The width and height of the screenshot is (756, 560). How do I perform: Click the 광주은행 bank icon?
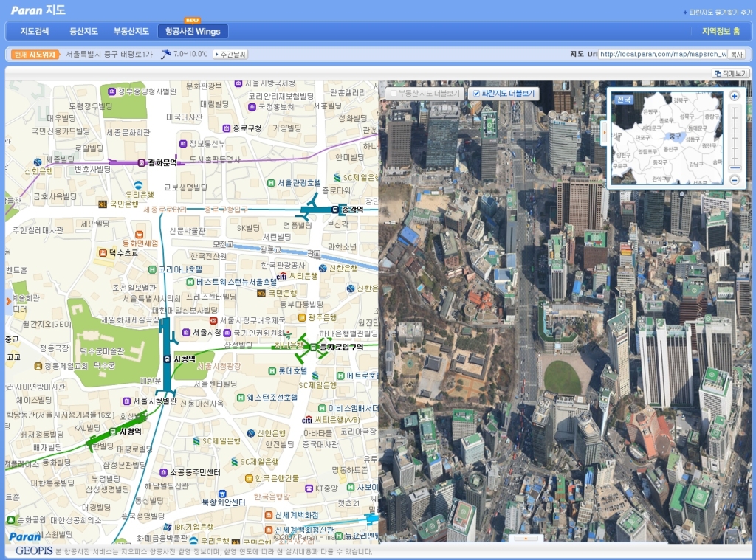tap(302, 317)
